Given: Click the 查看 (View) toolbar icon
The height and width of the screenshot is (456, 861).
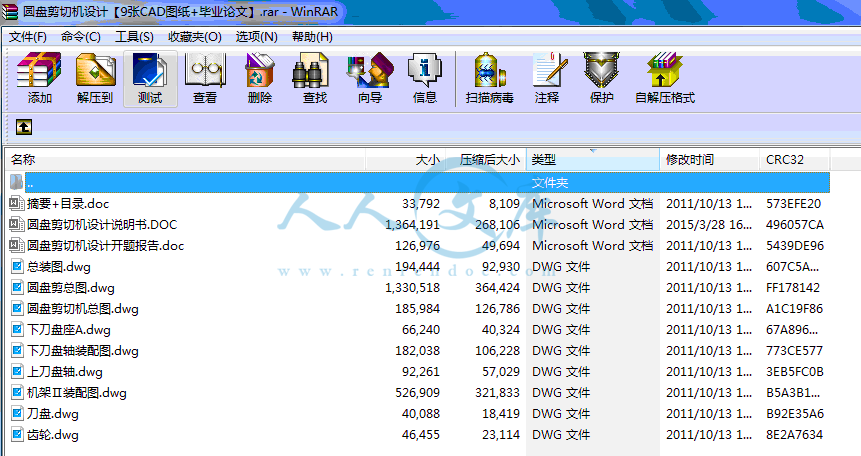Looking at the screenshot, I should (x=205, y=70).
